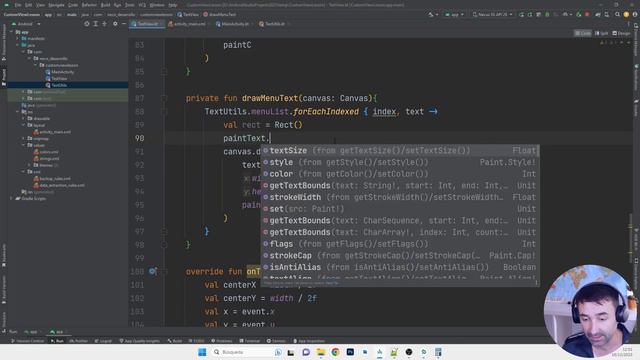Pick the color property suggestion
This screenshot has height=360, width=640.
tap(400, 174)
